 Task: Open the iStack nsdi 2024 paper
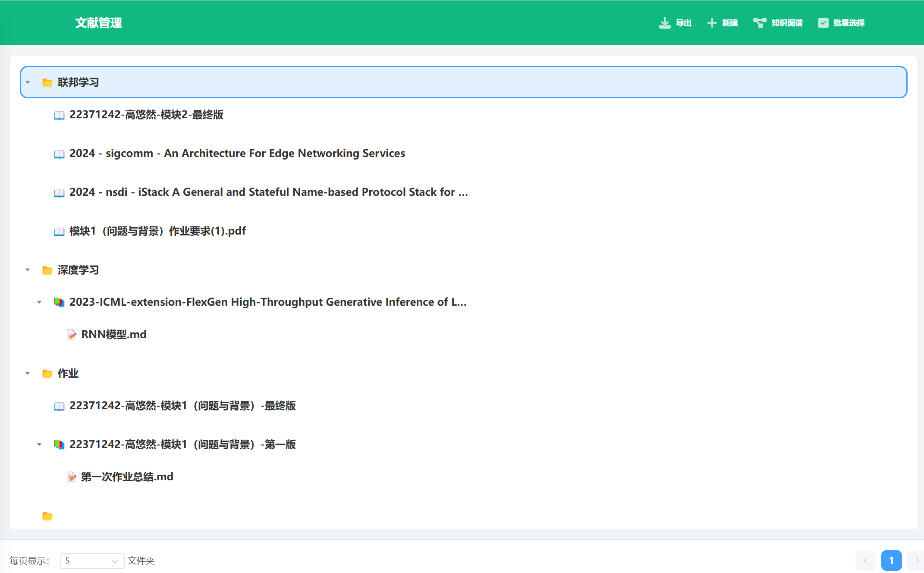(268, 192)
